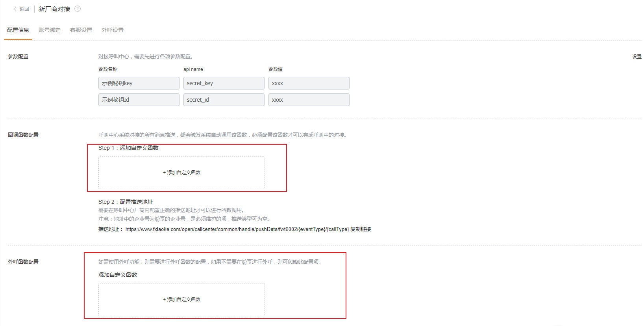Add a custom function under 外呼函数配置
The width and height of the screenshot is (644, 326).
181,300
